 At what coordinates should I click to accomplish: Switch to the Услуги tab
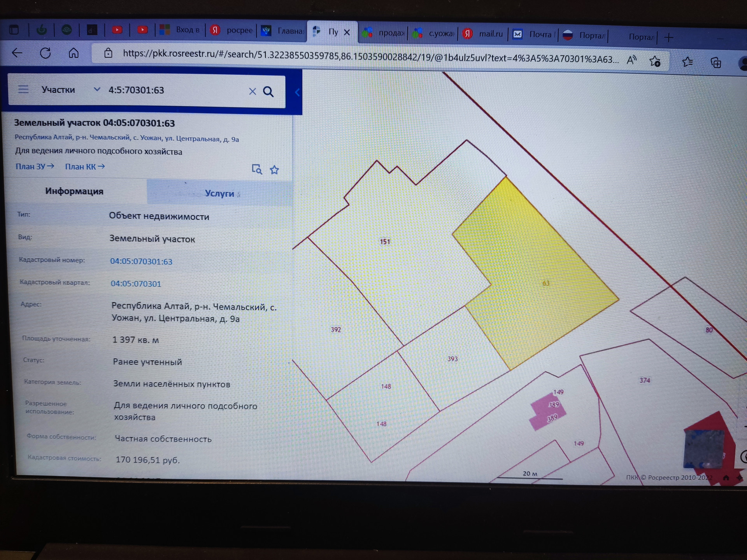coord(219,193)
